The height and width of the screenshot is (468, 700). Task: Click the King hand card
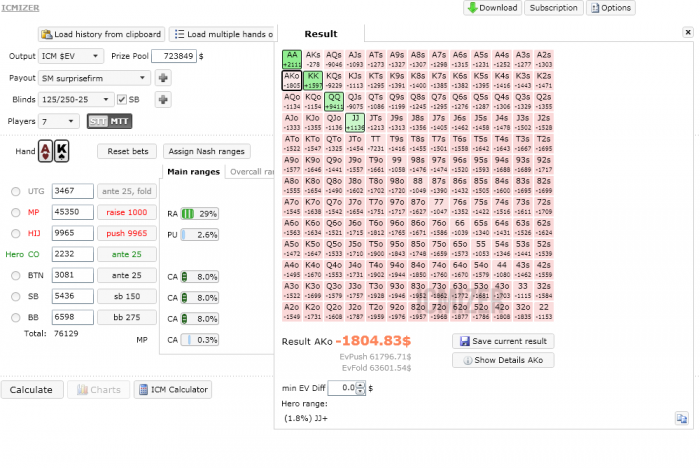click(x=62, y=151)
